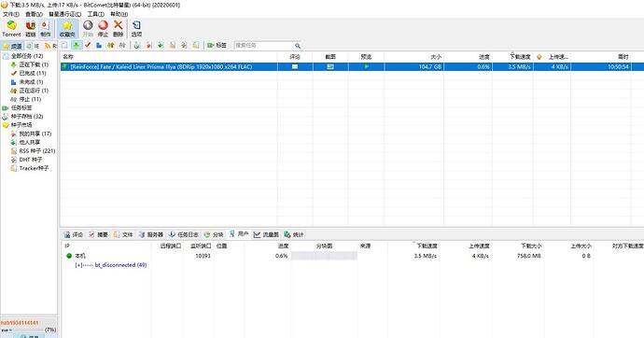
Task: Select the incomplete filter blue icon in filter bar
Action: click(99, 45)
